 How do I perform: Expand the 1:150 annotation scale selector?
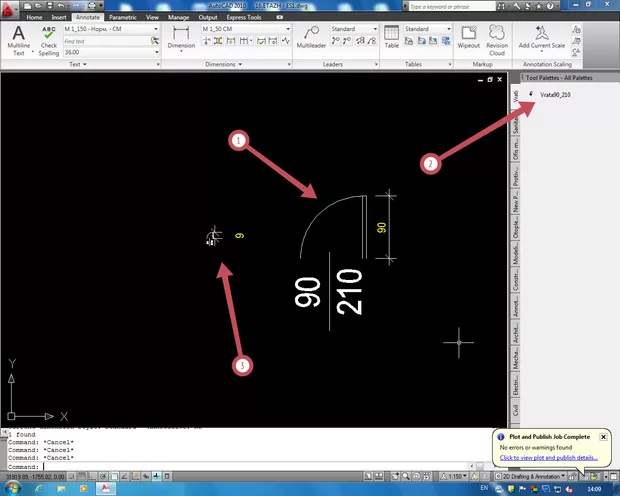click(x=459, y=475)
